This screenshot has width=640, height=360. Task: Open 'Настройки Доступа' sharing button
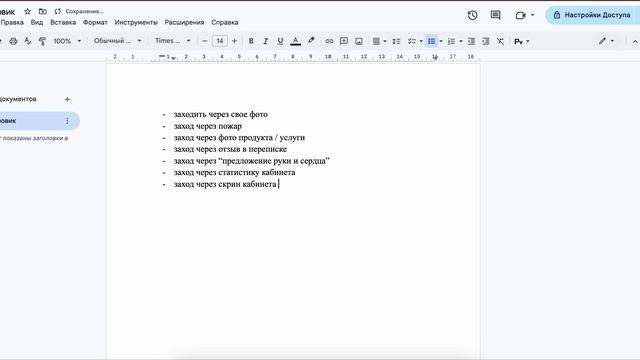pos(593,15)
